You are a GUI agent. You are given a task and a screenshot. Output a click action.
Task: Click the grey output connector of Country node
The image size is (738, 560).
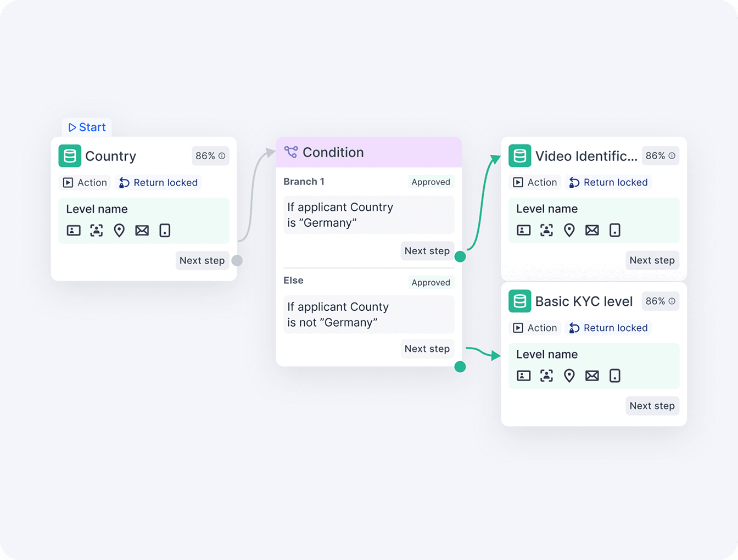(237, 260)
